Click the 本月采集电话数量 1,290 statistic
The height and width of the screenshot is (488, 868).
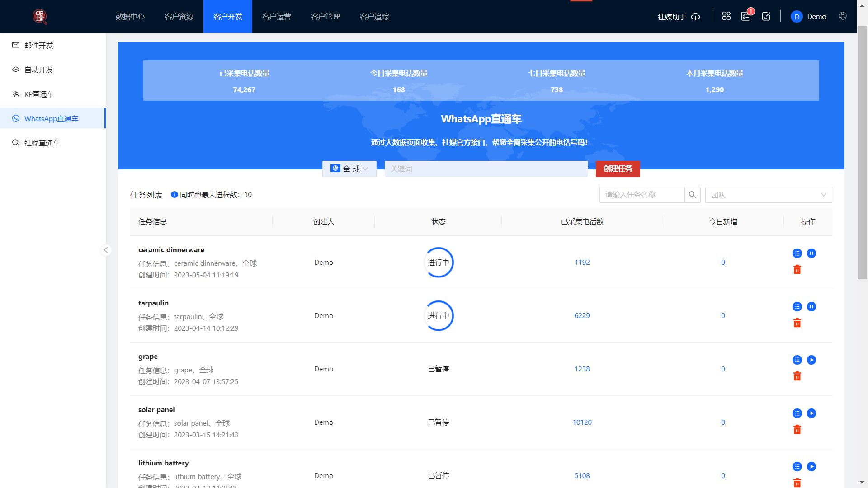coord(715,81)
